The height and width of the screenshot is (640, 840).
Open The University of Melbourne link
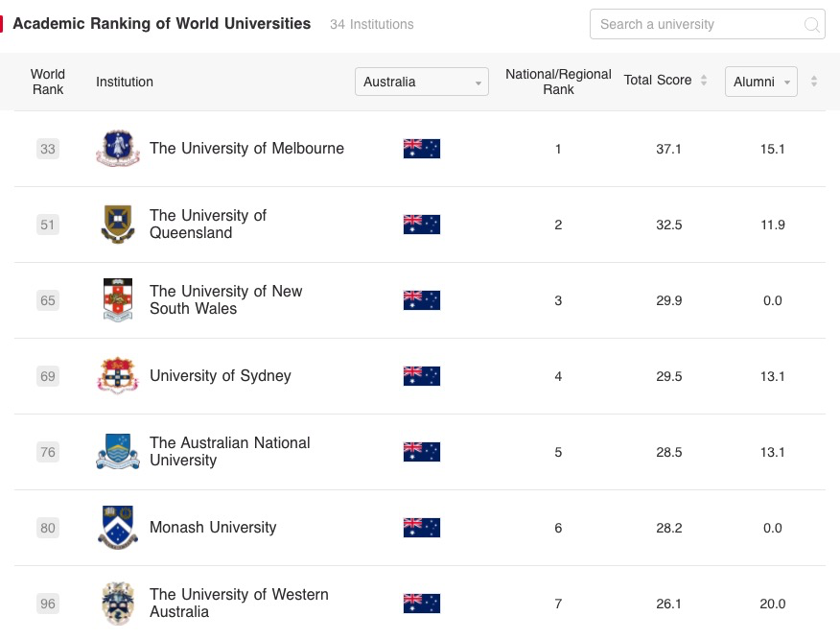pyautogui.click(x=246, y=149)
